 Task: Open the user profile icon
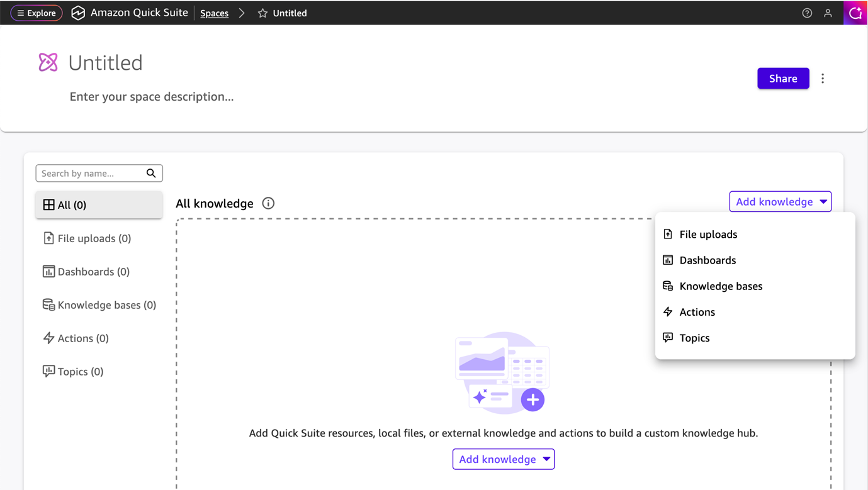click(828, 13)
